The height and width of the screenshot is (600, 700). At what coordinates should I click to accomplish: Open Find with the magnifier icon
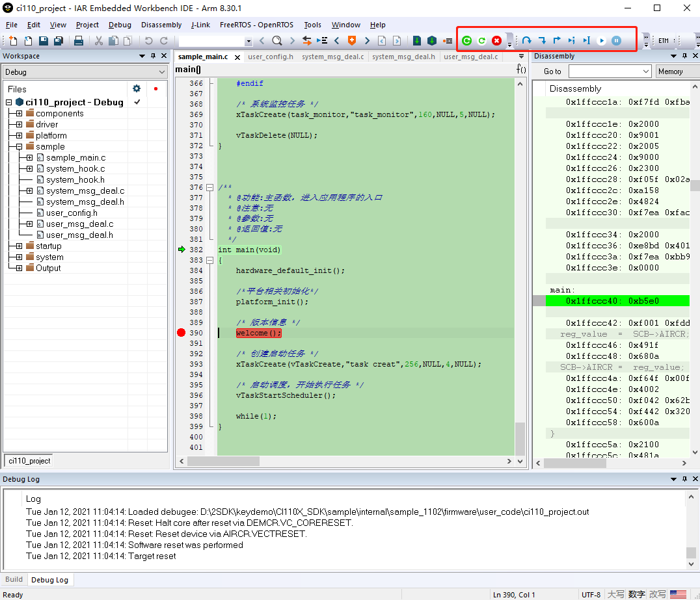coord(276,41)
